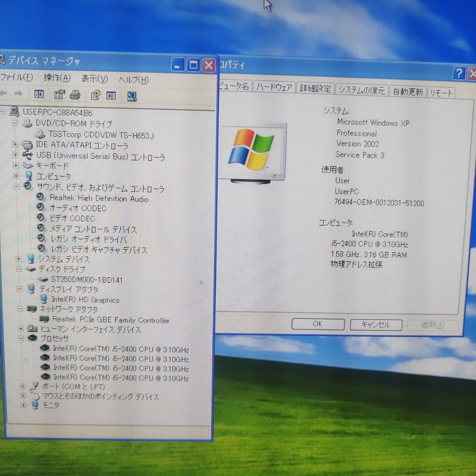
Task: Select the USERPC-C88A54B6 root computer icon
Action: pos(15,111)
